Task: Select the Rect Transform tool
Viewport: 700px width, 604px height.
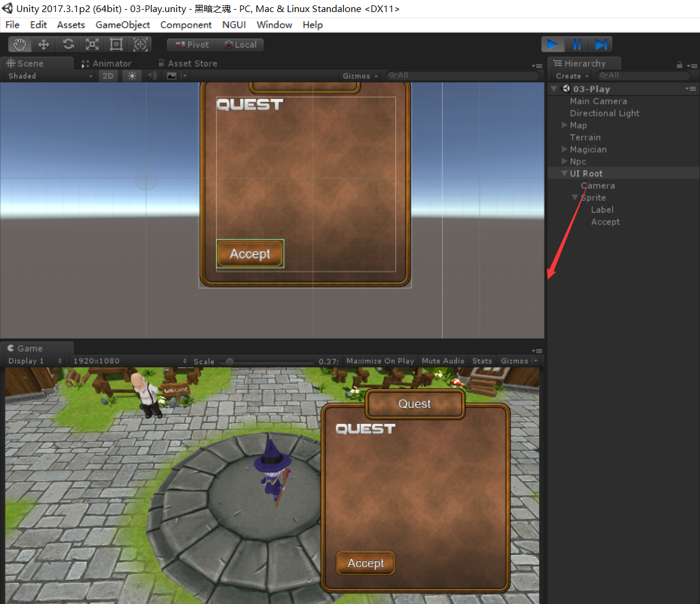Action: [x=116, y=44]
